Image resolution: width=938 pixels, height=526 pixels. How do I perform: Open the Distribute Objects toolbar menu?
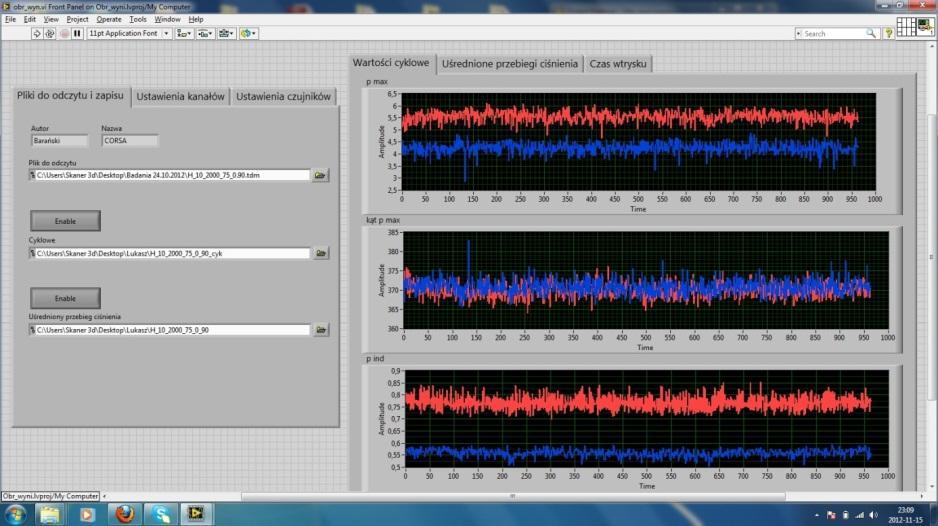pos(205,34)
